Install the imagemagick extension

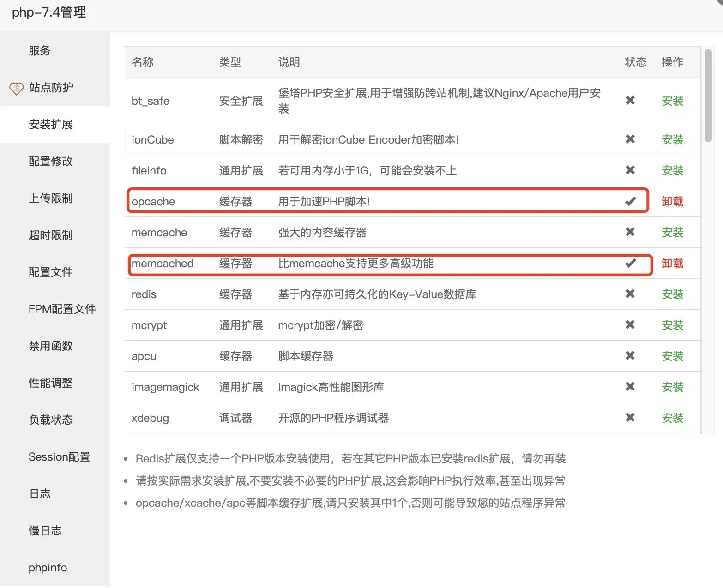[672, 387]
